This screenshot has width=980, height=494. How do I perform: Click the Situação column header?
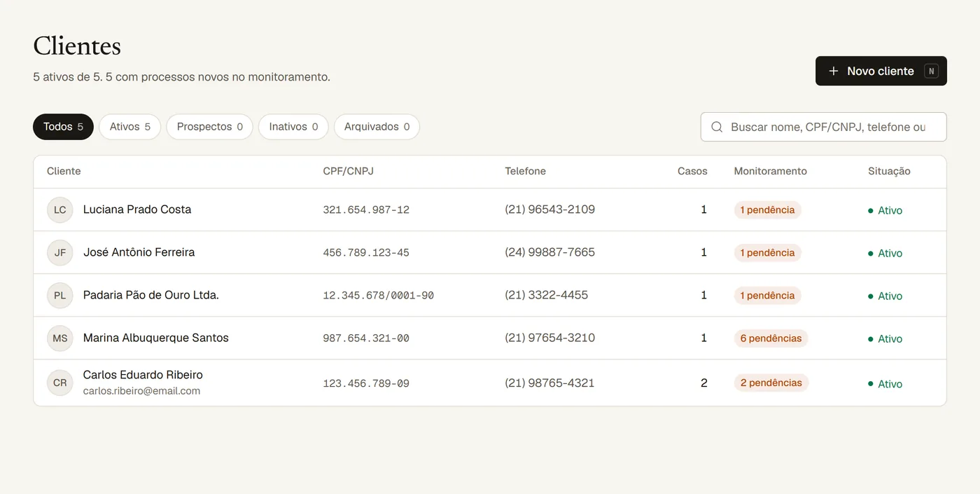pos(889,171)
